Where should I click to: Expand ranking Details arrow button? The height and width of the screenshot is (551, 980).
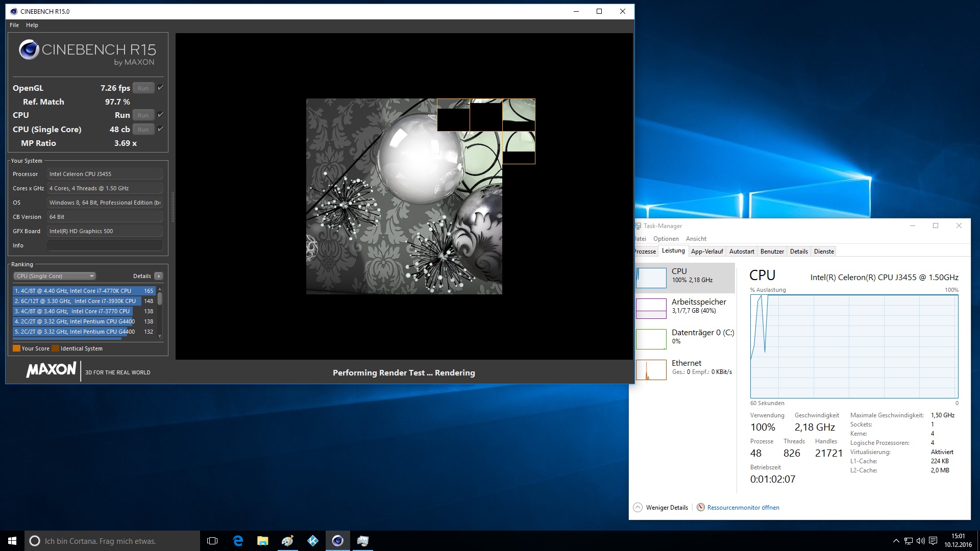click(x=159, y=276)
